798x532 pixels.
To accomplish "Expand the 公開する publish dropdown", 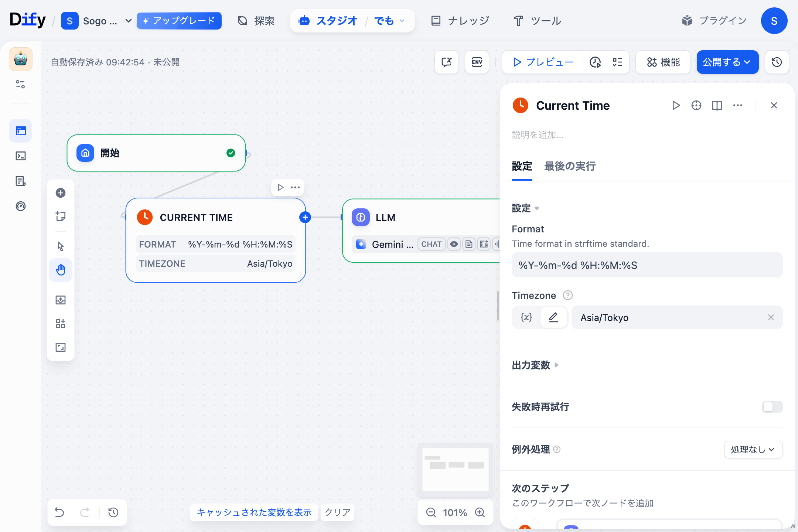I will (747, 62).
